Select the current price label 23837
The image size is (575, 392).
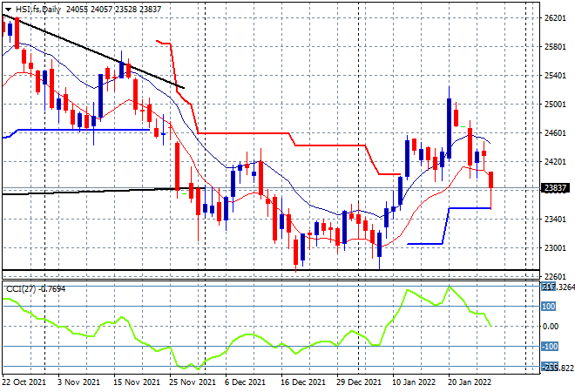coord(555,188)
